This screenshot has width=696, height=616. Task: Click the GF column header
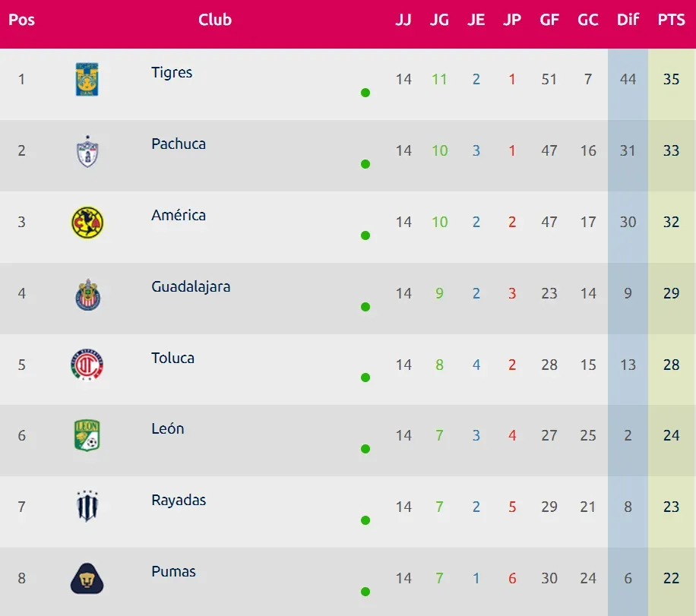pos(549,21)
